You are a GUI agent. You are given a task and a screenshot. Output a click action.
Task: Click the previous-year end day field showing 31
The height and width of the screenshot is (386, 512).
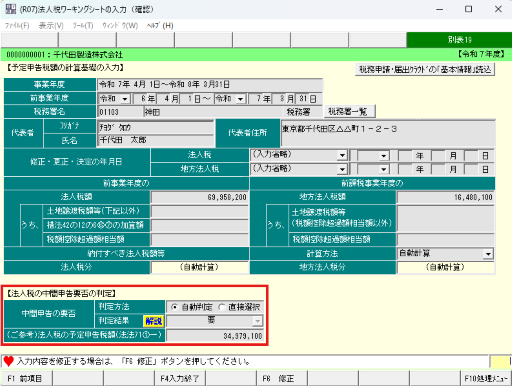click(303, 99)
